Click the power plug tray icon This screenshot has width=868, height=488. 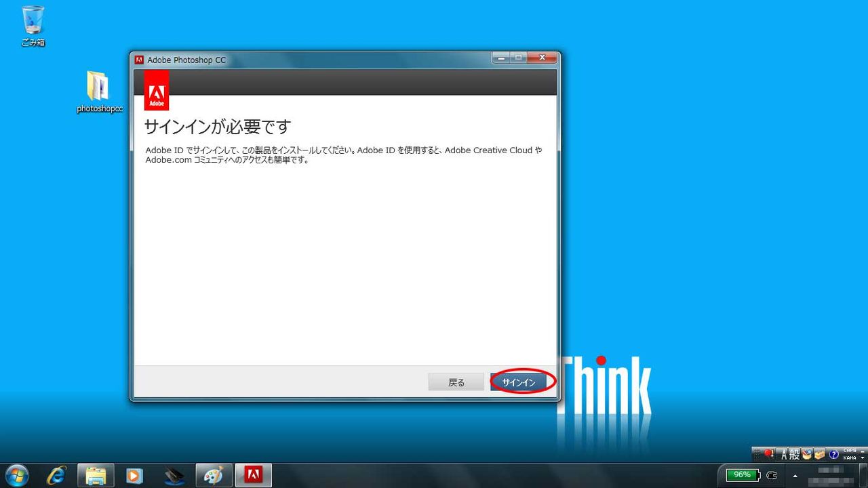771,475
